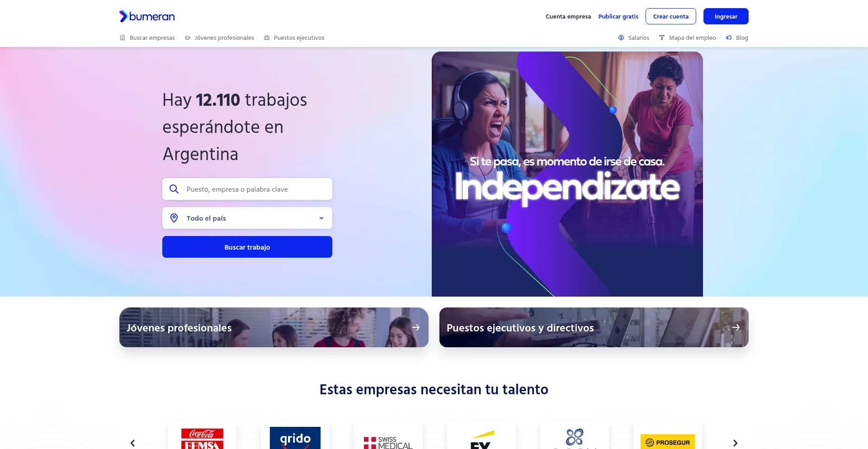Open the Publicar gratis link
868x449 pixels.
pos(618,16)
